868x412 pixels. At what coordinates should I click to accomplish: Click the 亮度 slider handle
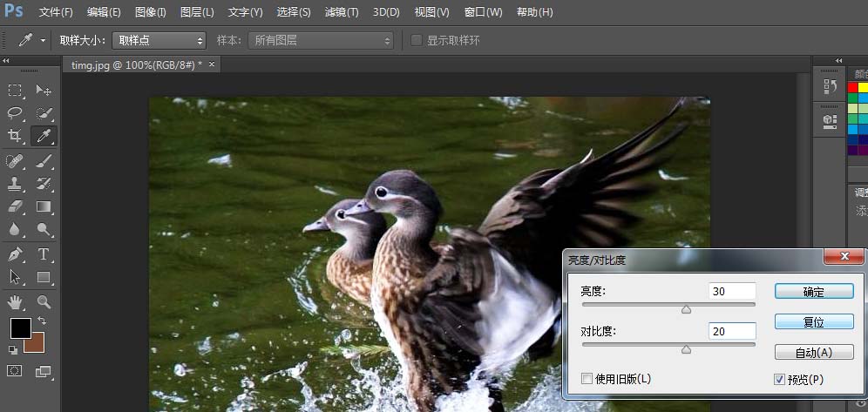tap(687, 310)
